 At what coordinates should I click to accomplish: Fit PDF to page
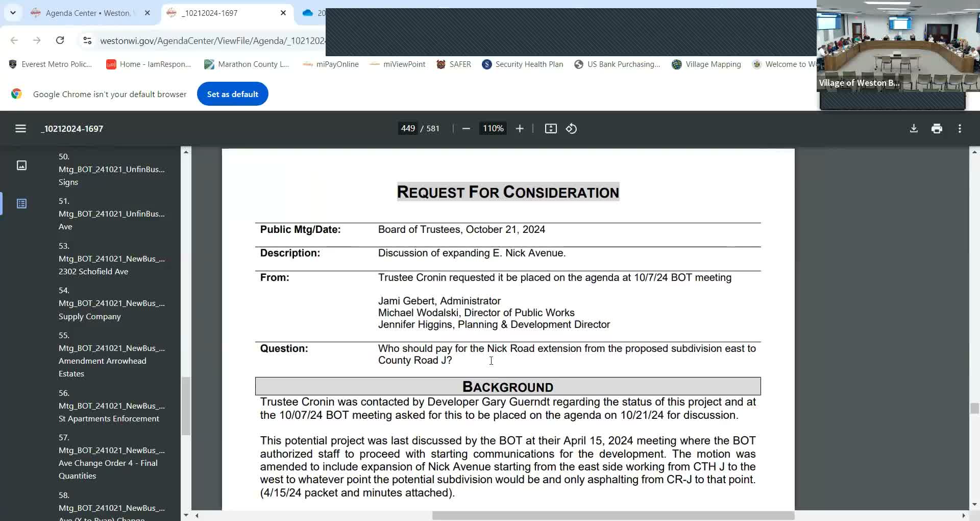(x=551, y=129)
